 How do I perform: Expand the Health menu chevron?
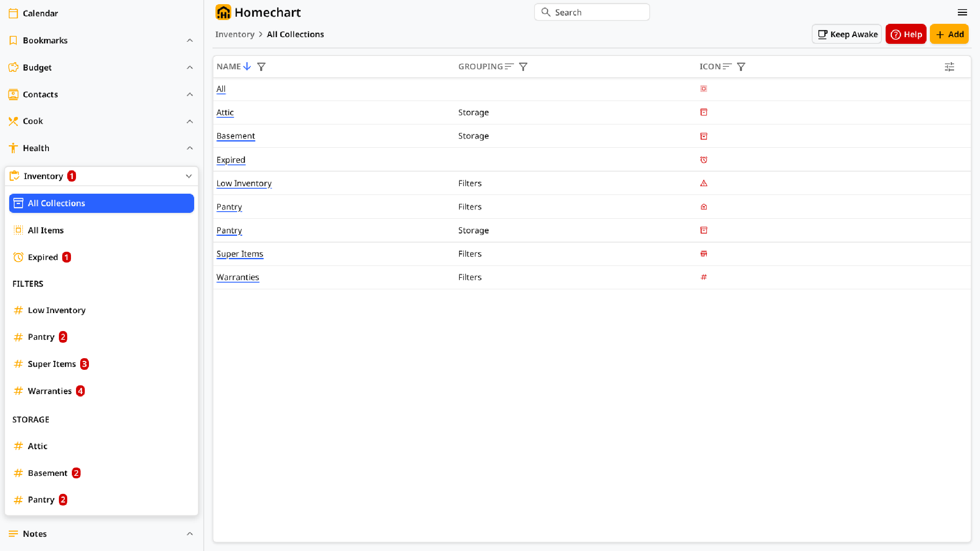tap(190, 148)
